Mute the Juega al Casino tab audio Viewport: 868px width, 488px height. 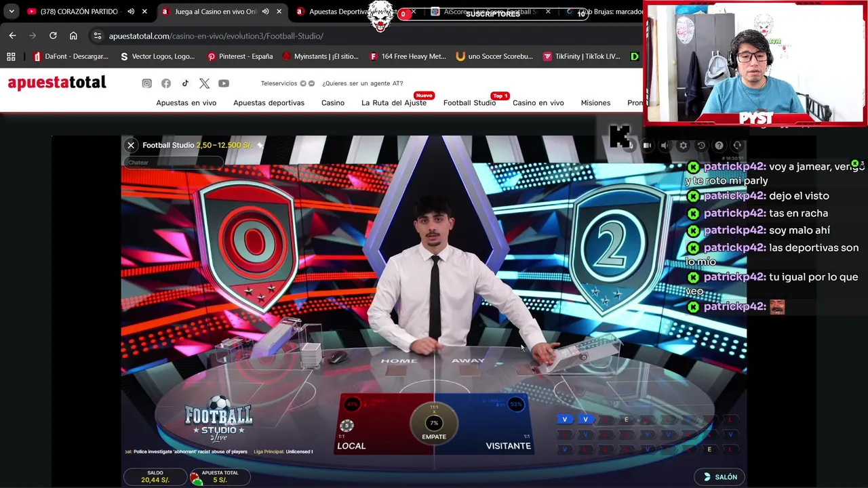[265, 12]
